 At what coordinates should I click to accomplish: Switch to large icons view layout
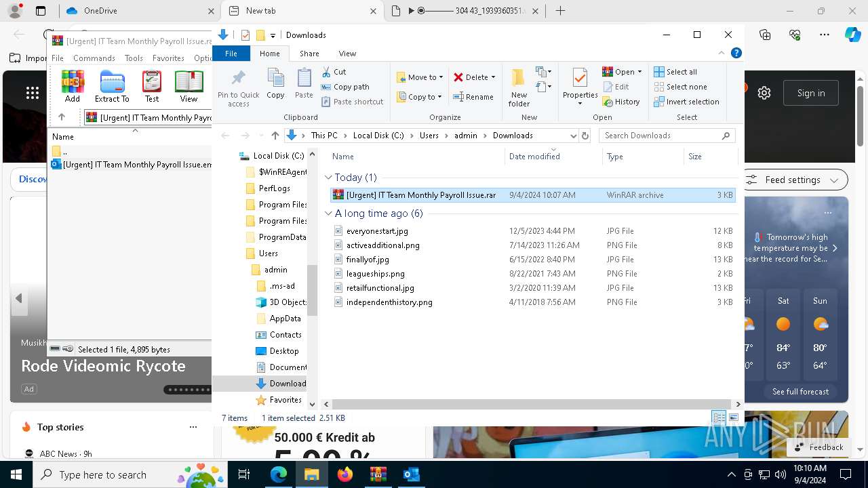tap(733, 418)
